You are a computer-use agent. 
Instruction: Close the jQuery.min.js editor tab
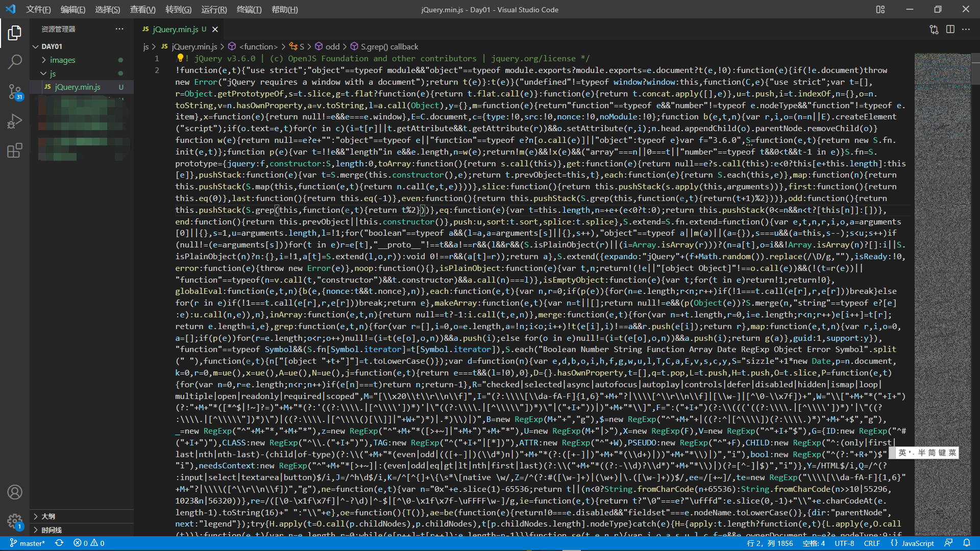[215, 30]
